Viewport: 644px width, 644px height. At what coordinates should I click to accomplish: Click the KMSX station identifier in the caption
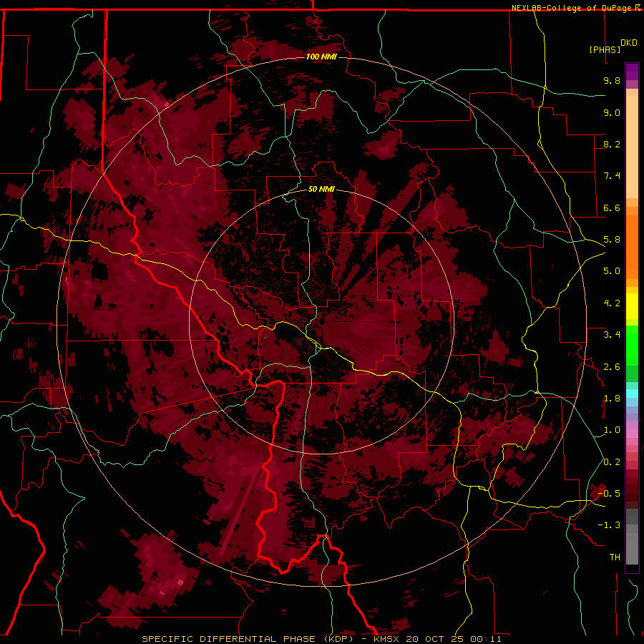387,639
